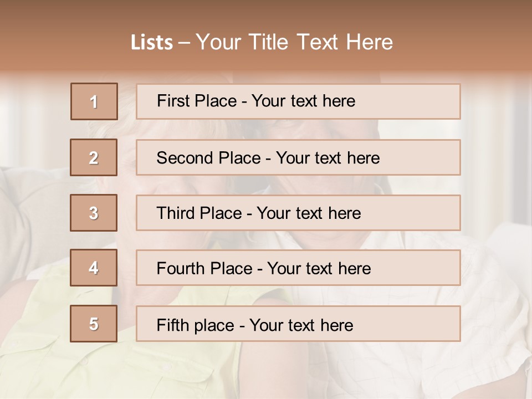Click the number 2 box
Image resolution: width=532 pixels, height=399 pixels.
[94, 158]
